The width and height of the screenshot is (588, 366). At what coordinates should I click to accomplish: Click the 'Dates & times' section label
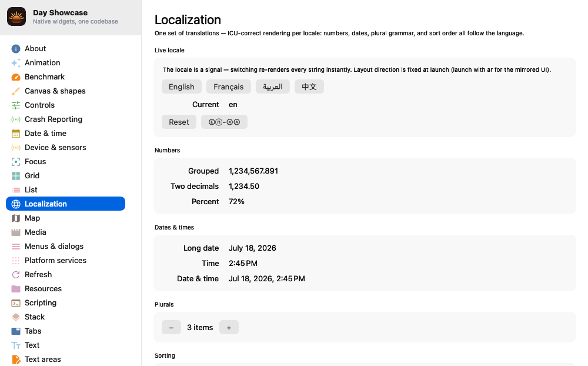pos(175,228)
